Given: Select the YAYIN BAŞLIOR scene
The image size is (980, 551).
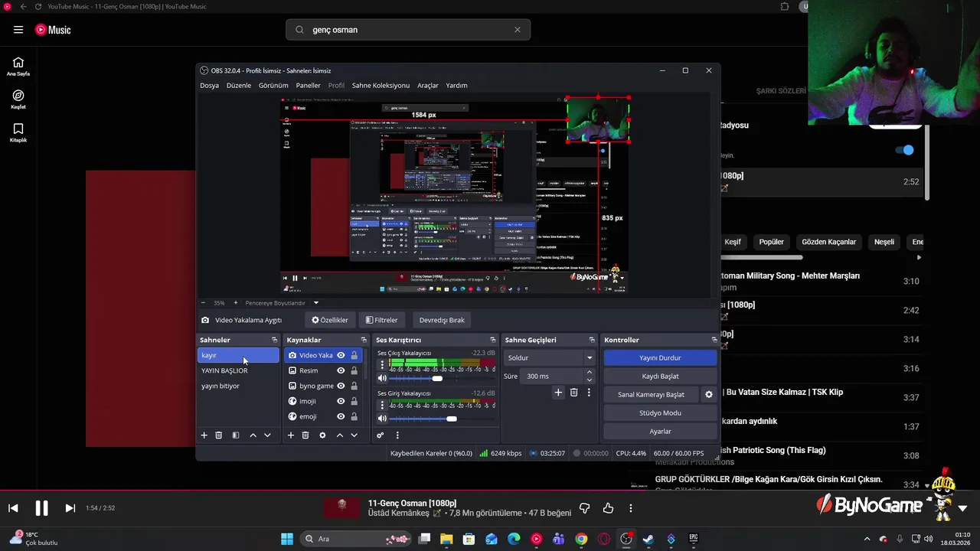Looking at the screenshot, I should click(238, 370).
